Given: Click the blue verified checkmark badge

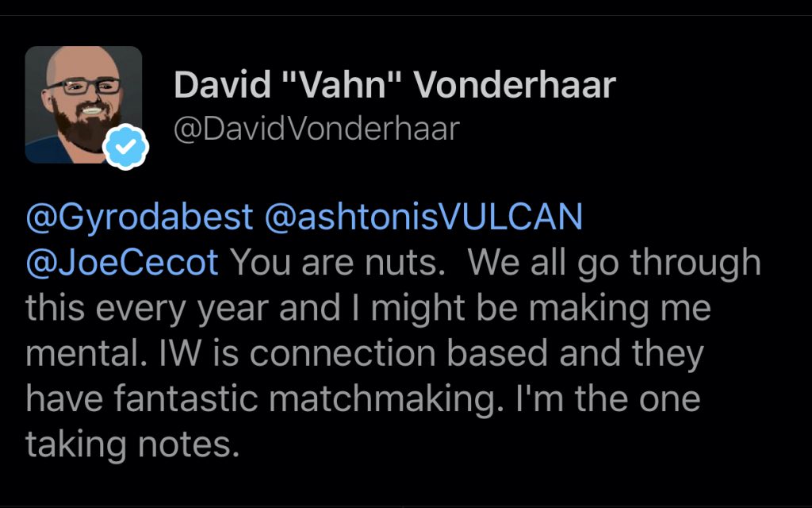Looking at the screenshot, I should pyautogui.click(x=126, y=147).
